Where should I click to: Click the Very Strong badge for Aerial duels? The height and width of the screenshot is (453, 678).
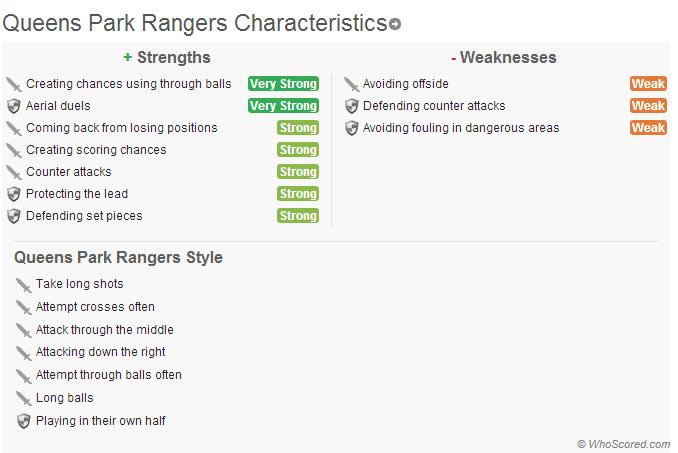point(283,105)
